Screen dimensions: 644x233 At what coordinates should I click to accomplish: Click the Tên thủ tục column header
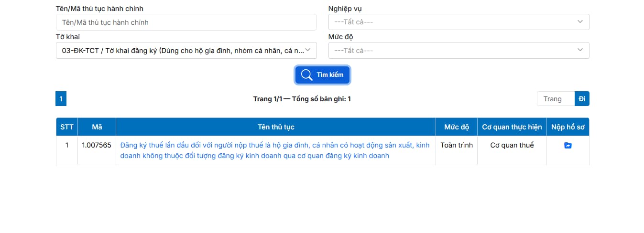(x=276, y=127)
